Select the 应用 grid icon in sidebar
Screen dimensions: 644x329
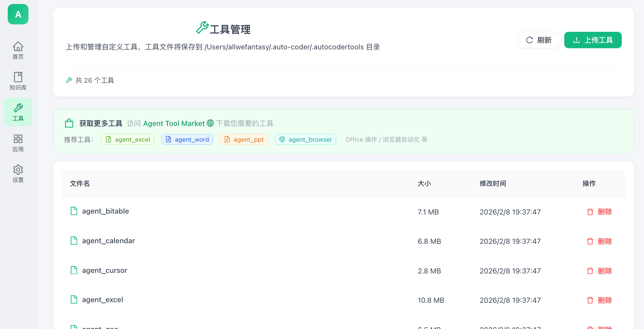(18, 139)
